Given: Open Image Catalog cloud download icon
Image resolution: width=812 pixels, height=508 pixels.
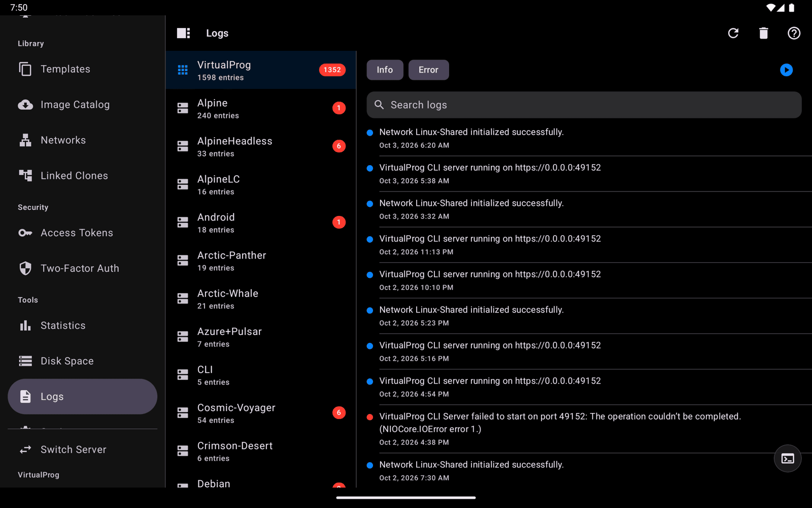Looking at the screenshot, I should coord(25,105).
